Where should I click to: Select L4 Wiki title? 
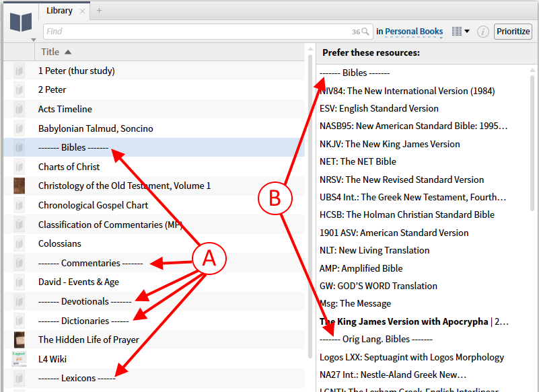pyautogui.click(x=52, y=359)
